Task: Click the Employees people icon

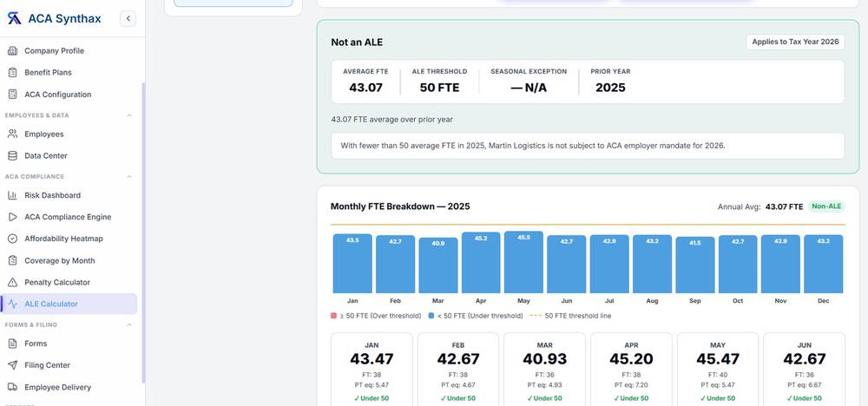Action: [x=12, y=134]
